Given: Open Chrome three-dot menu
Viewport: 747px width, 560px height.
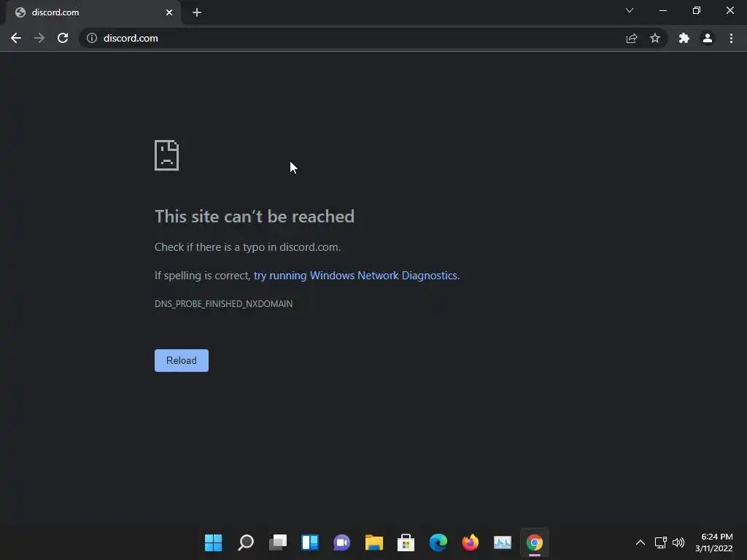Looking at the screenshot, I should 731,38.
